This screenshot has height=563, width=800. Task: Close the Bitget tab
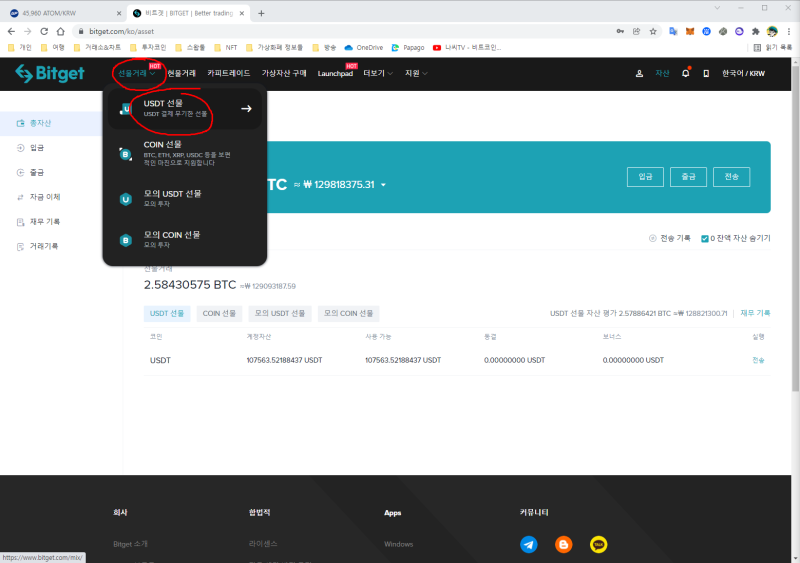[242, 13]
